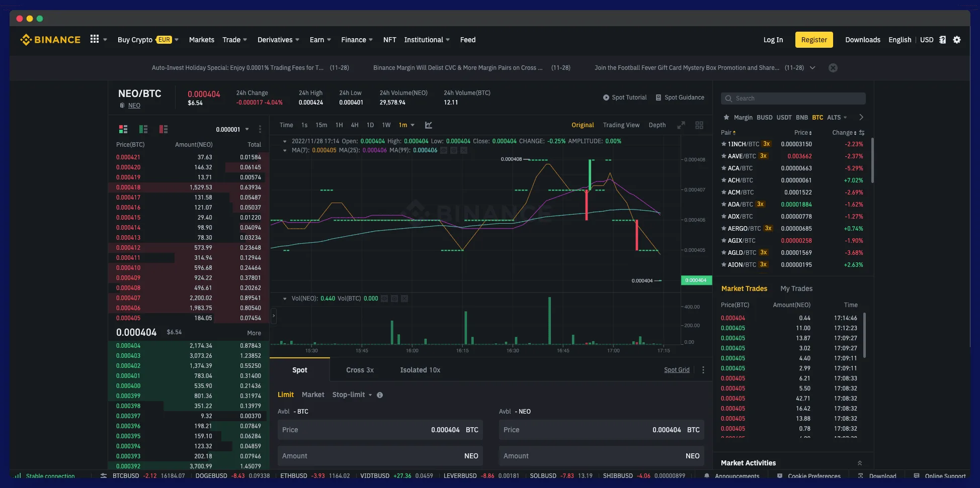
Task: Show only buy orders in order book
Action: (143, 129)
